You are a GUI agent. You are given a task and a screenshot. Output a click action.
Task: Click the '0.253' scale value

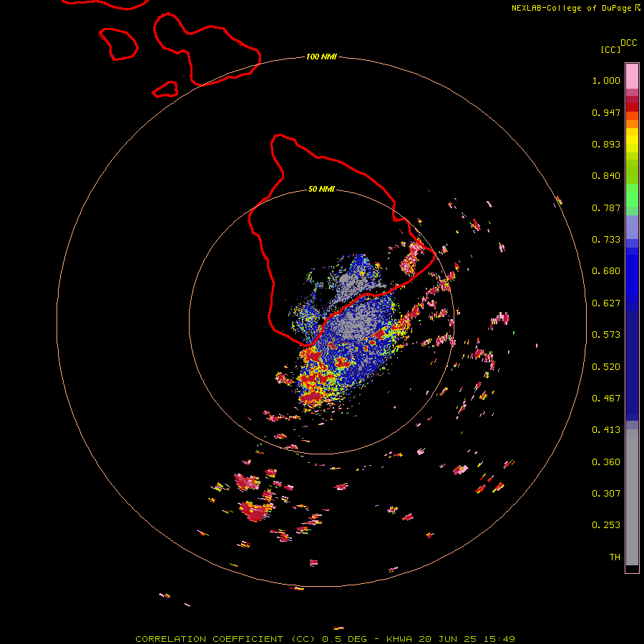point(606,525)
